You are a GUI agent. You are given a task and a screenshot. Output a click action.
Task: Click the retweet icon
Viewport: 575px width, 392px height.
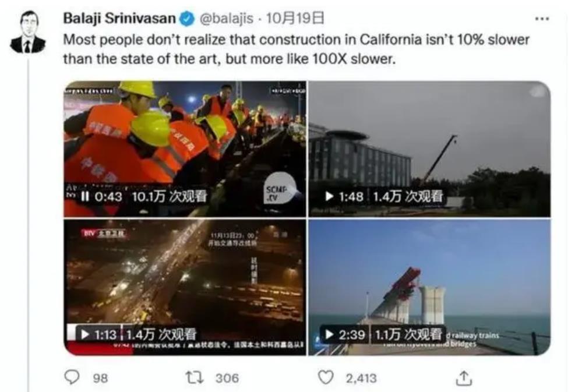coord(195,377)
